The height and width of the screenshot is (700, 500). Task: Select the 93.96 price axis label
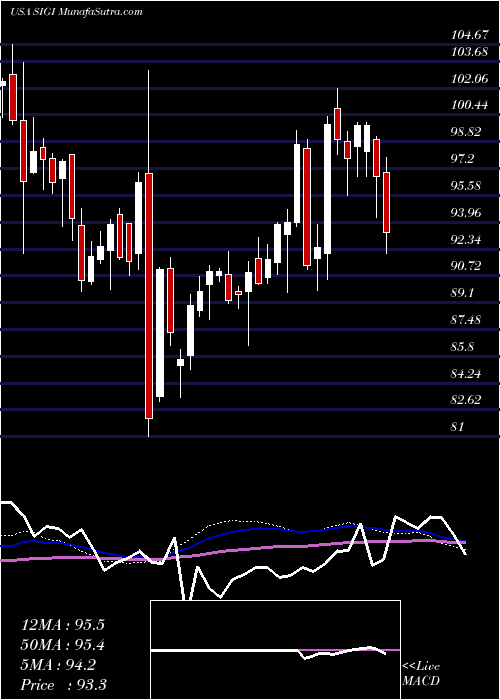click(x=467, y=212)
